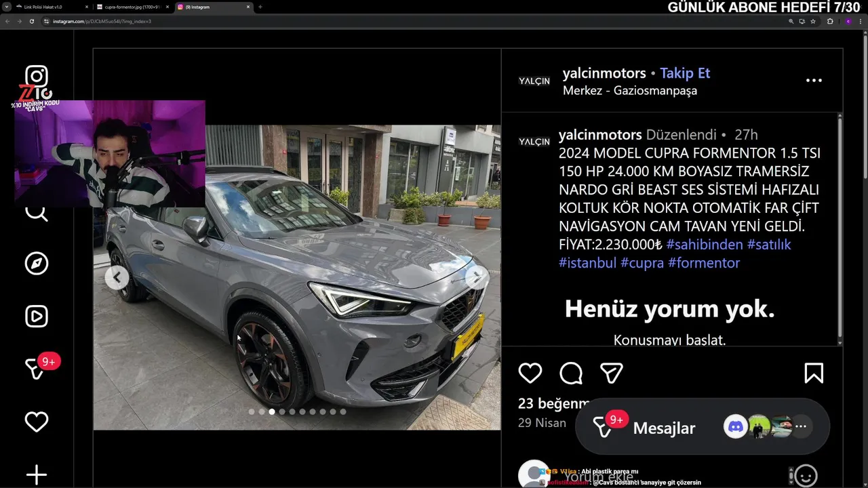The image size is (868, 488).
Task: Click the Yorum ekle comment input field
Action: pyautogui.click(x=671, y=476)
